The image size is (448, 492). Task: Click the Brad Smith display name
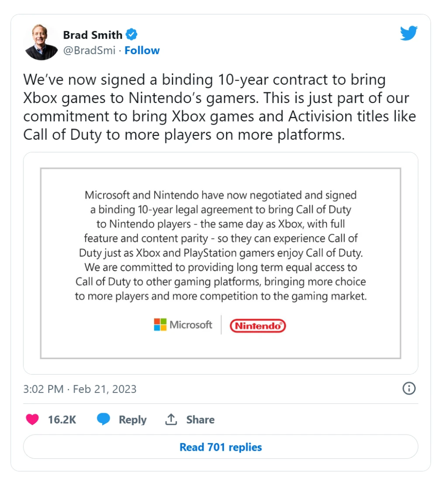pos(93,35)
